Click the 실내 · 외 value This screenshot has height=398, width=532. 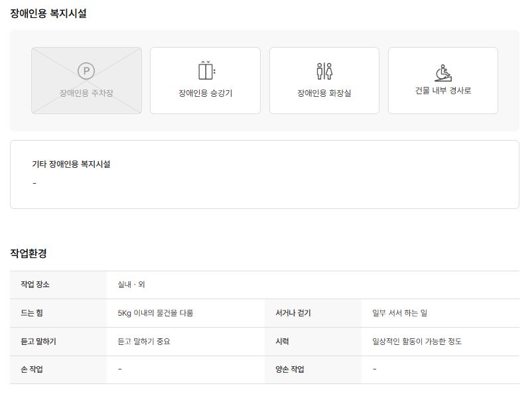click(x=131, y=285)
